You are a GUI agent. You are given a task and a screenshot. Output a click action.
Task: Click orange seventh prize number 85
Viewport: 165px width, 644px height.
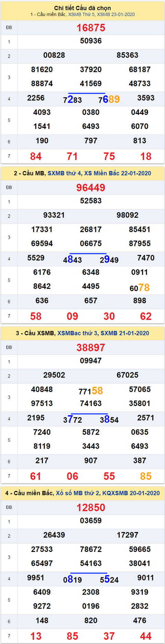tap(146, 476)
